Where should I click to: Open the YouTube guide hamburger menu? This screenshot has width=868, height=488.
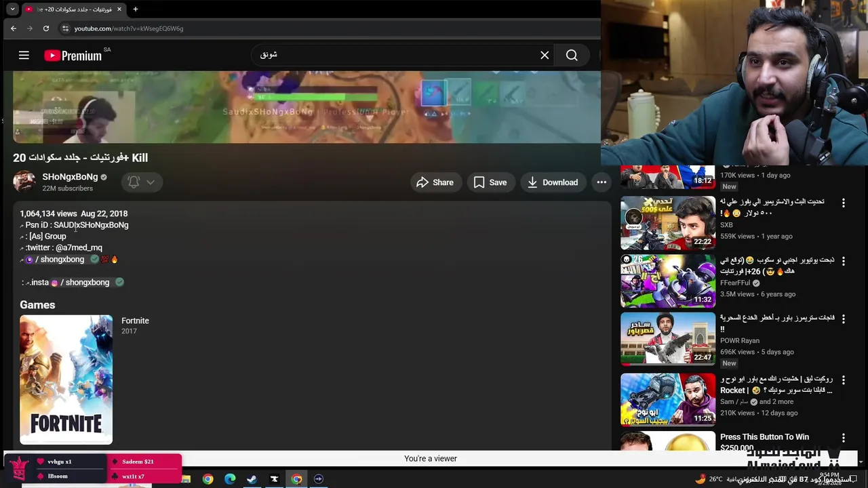[x=24, y=56]
